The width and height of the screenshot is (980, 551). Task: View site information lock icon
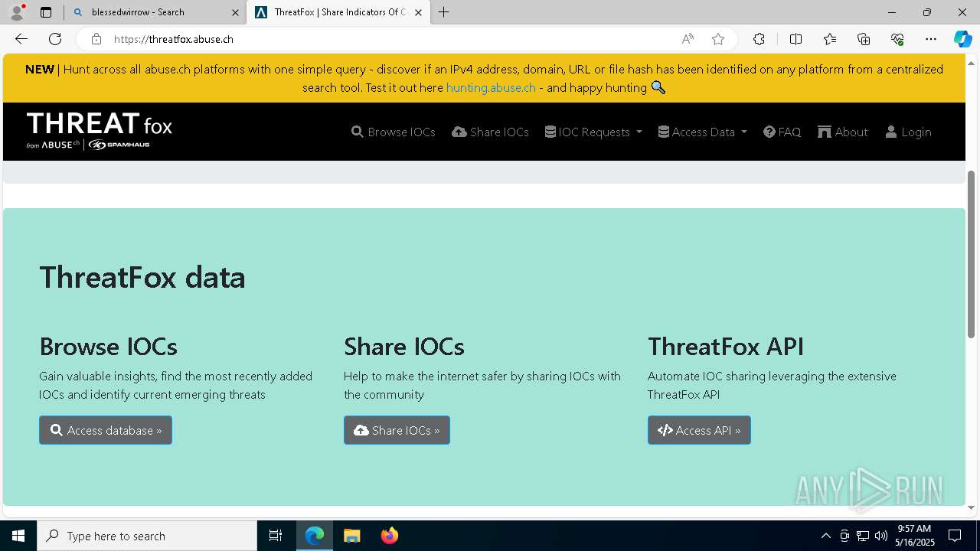96,39
